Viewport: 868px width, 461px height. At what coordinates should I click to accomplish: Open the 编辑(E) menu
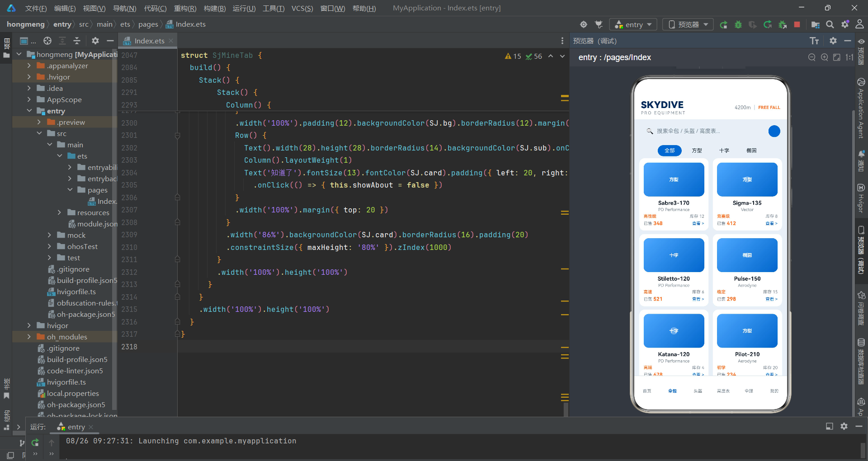(65, 8)
